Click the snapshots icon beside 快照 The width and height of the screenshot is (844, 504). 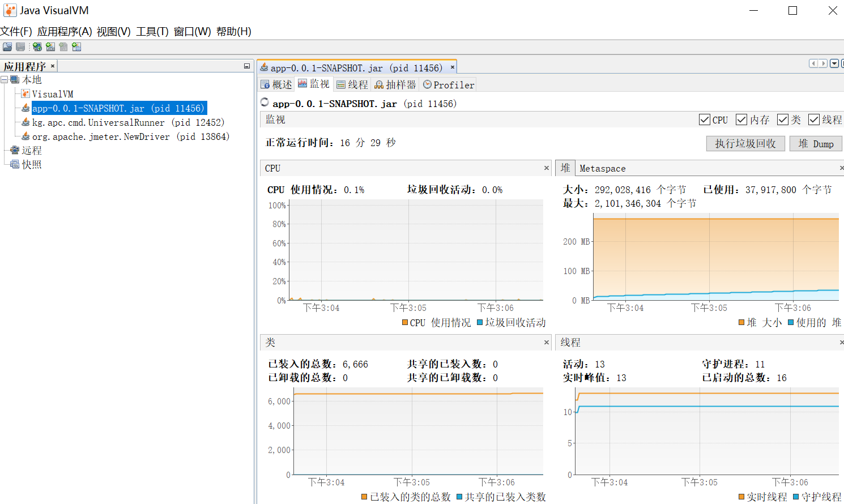(15, 164)
